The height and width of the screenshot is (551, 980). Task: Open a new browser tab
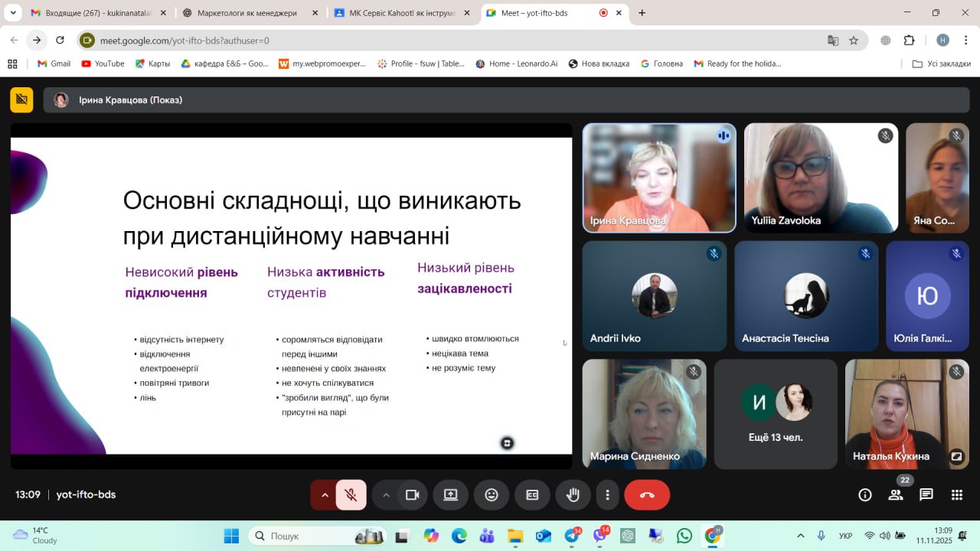[642, 13]
